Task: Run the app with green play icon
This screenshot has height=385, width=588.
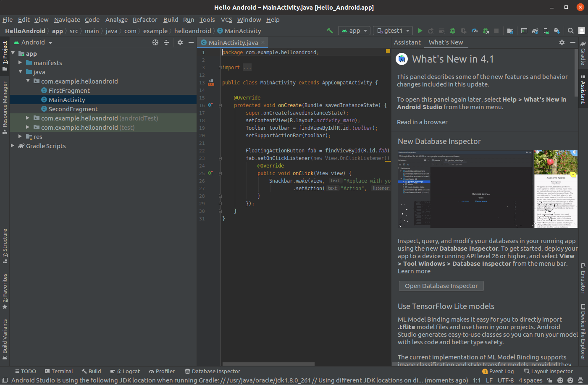Action: point(420,31)
